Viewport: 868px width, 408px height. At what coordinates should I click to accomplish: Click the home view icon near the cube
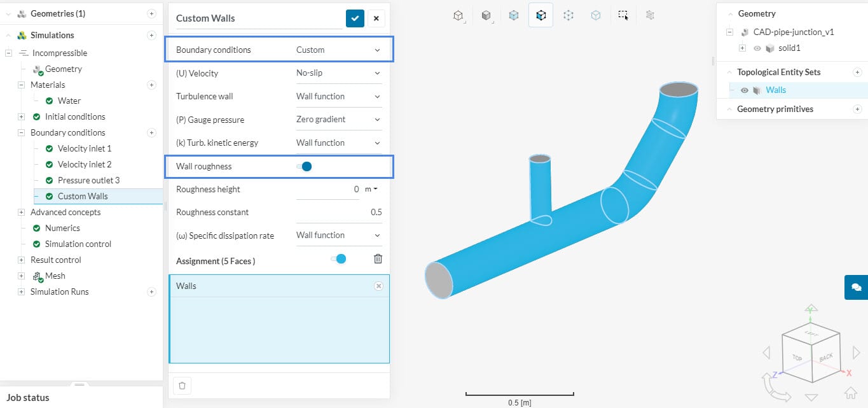click(850, 392)
